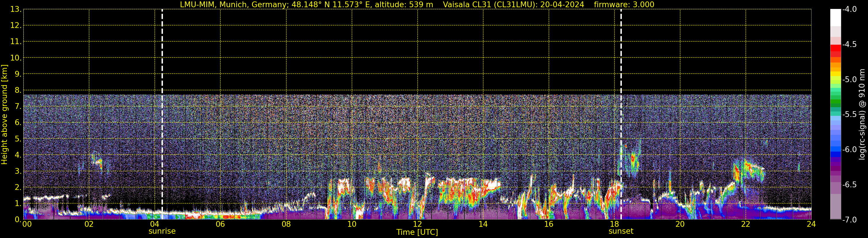Click the "Time [UTC]" axis label
868x238 pixels.
click(417, 232)
